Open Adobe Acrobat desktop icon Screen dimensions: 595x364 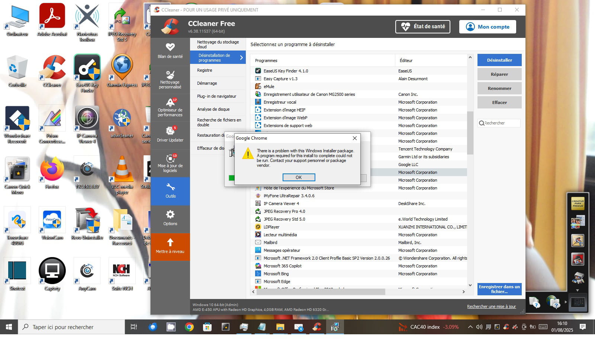(x=52, y=20)
